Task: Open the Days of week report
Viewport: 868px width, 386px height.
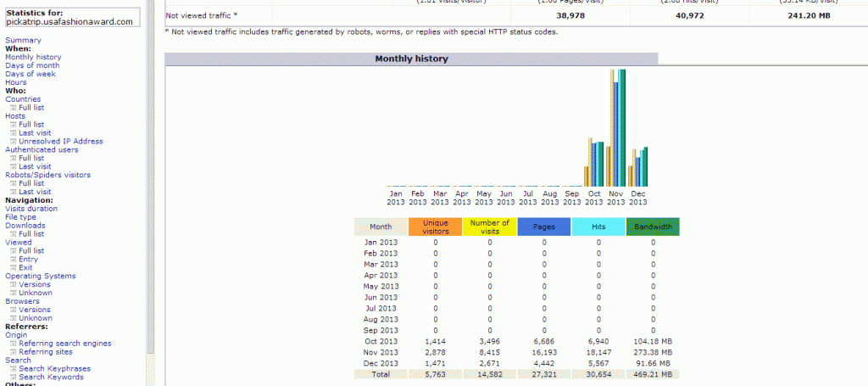Action: coord(31,74)
